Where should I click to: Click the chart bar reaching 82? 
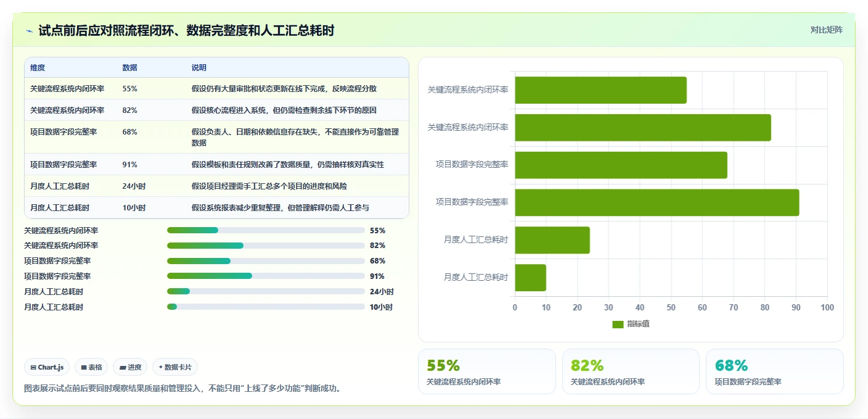tap(643, 128)
